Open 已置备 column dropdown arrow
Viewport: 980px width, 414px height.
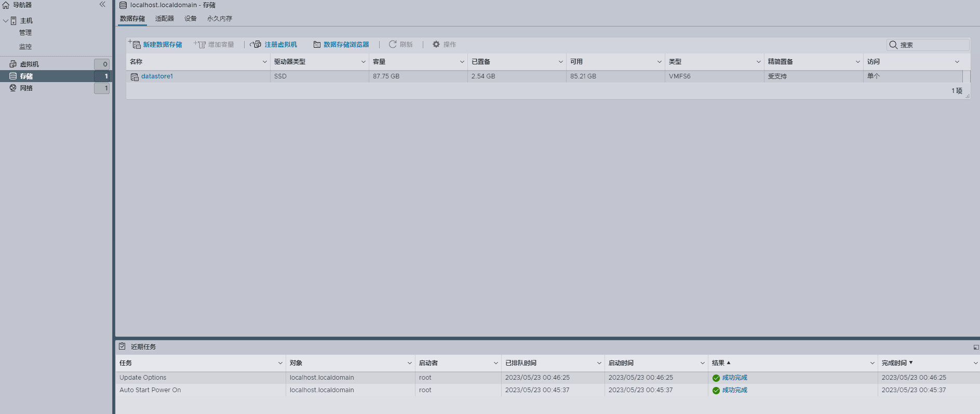click(x=561, y=62)
